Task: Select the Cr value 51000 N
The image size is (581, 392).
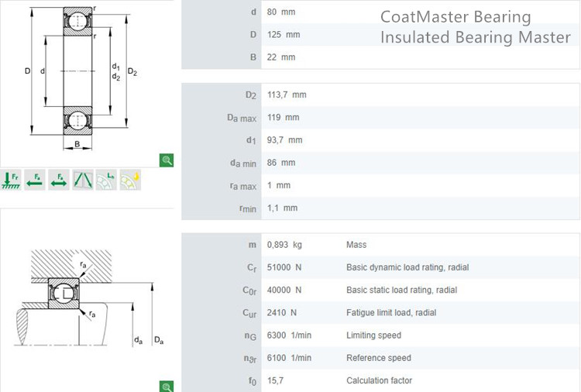Action: click(x=284, y=267)
